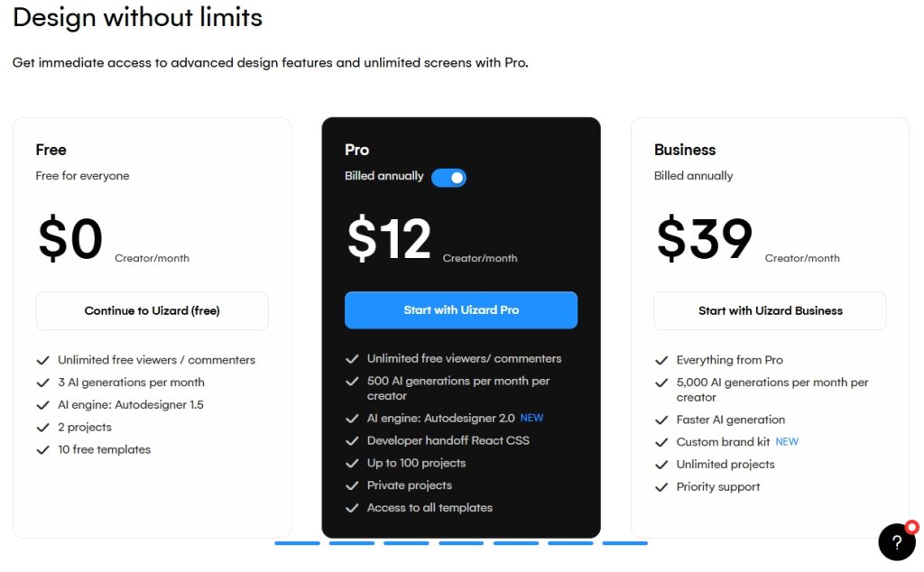Click checkmark beside Priority support
The width and height of the screenshot is (924, 572).
(x=661, y=487)
